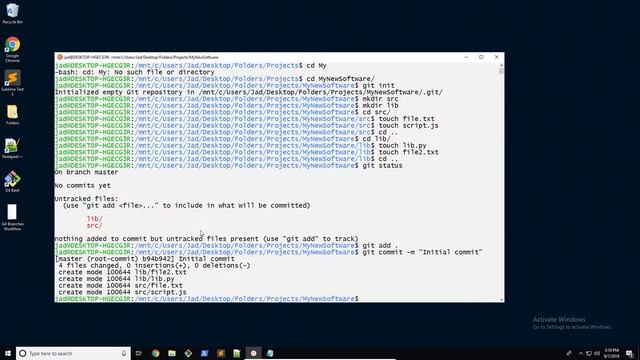Open the blue app icon in taskbar
This screenshot has height=360, width=640.
click(204, 353)
